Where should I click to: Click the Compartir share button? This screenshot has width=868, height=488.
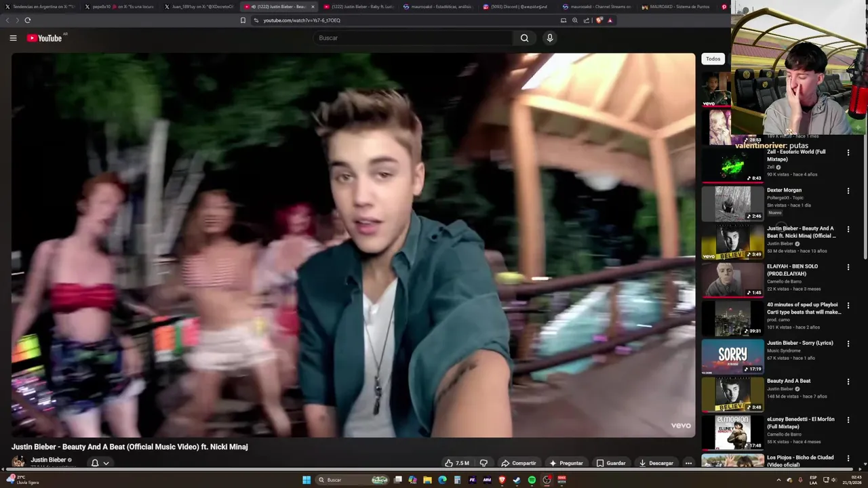tap(519, 463)
